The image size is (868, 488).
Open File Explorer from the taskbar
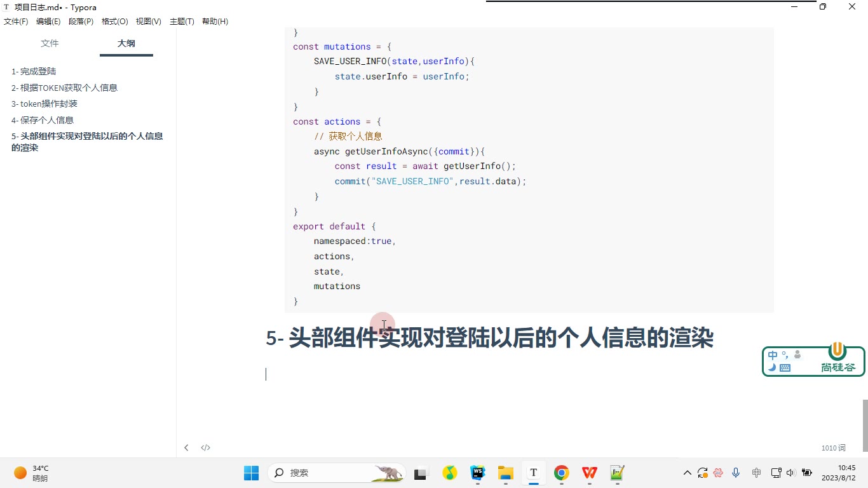click(505, 473)
